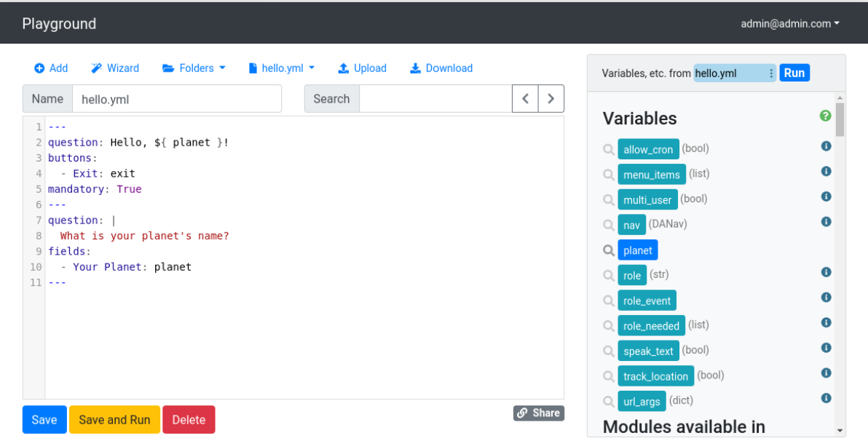868x441 pixels.
Task: Click the Upload link
Action: pos(363,68)
